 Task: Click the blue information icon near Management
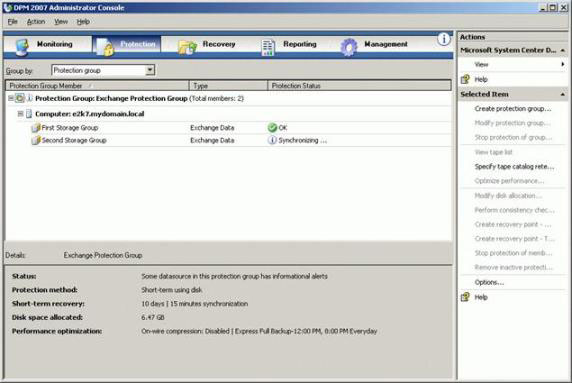click(444, 39)
